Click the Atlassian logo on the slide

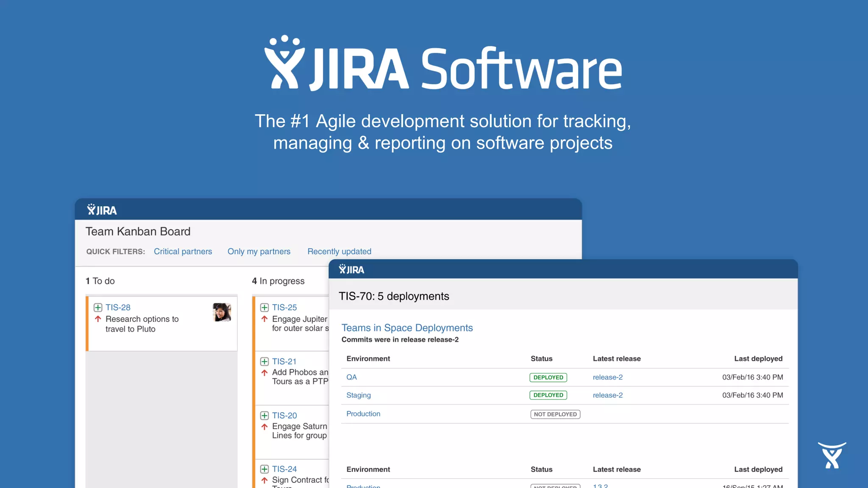(832, 455)
